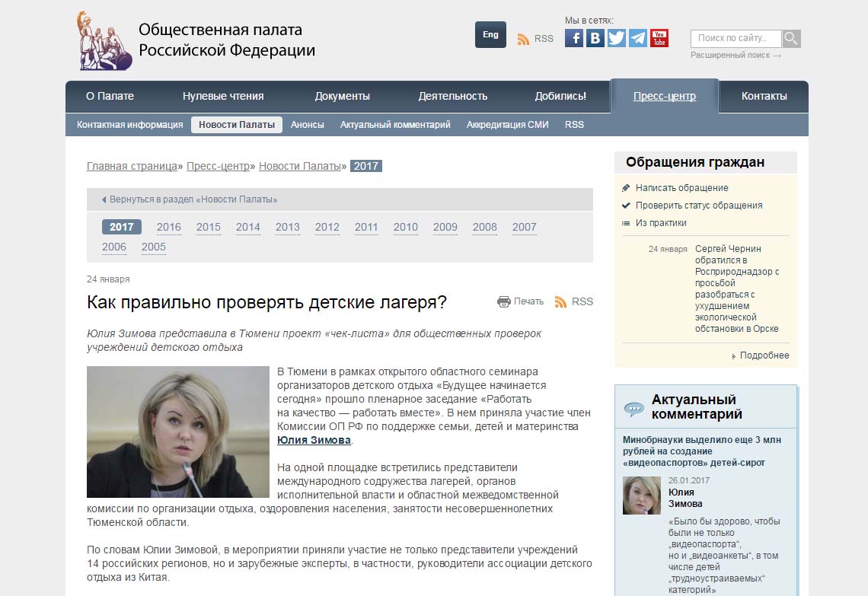Click the Public Chamber logo emblem
Viewport: 868px width, 596px height.
point(104,40)
